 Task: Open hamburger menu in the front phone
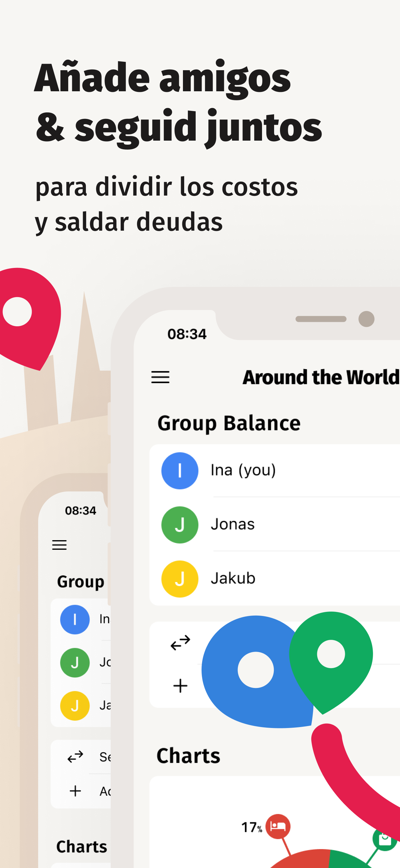pyautogui.click(x=160, y=377)
